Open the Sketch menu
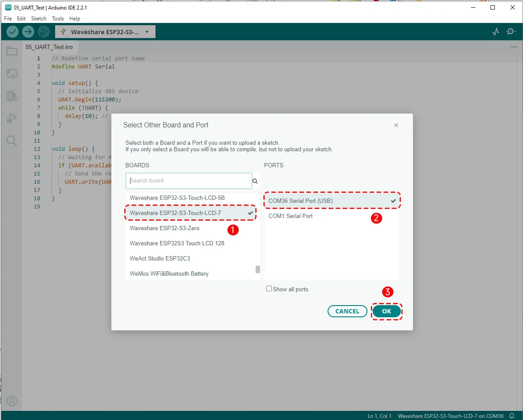This screenshot has height=420, width=523. (39, 19)
